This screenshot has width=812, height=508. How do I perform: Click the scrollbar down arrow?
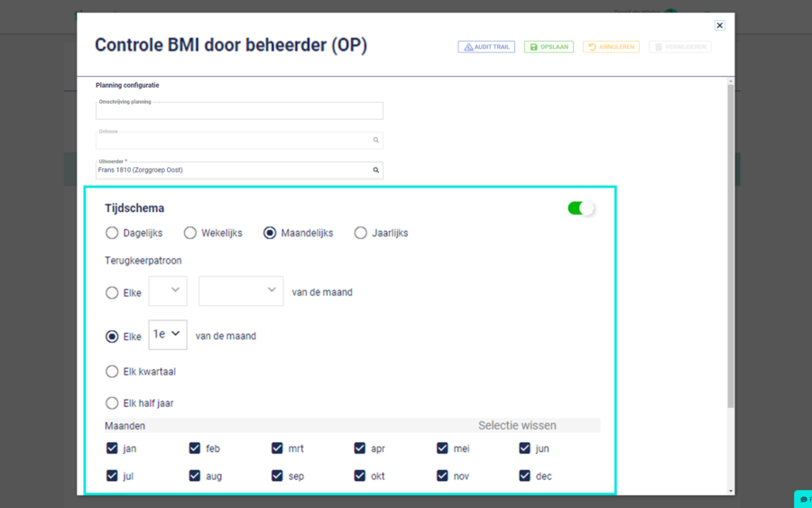[731, 491]
